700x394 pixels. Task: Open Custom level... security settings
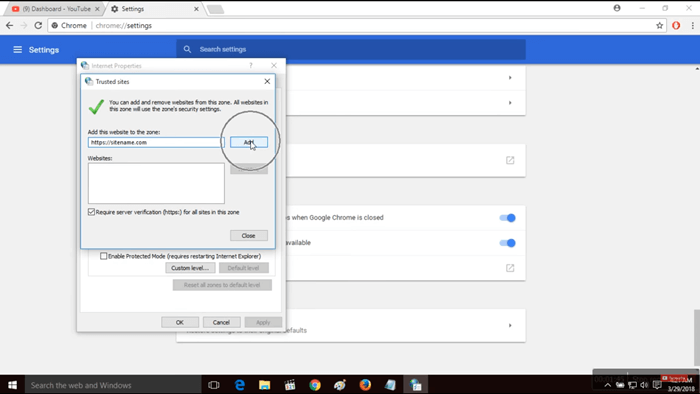(190, 268)
